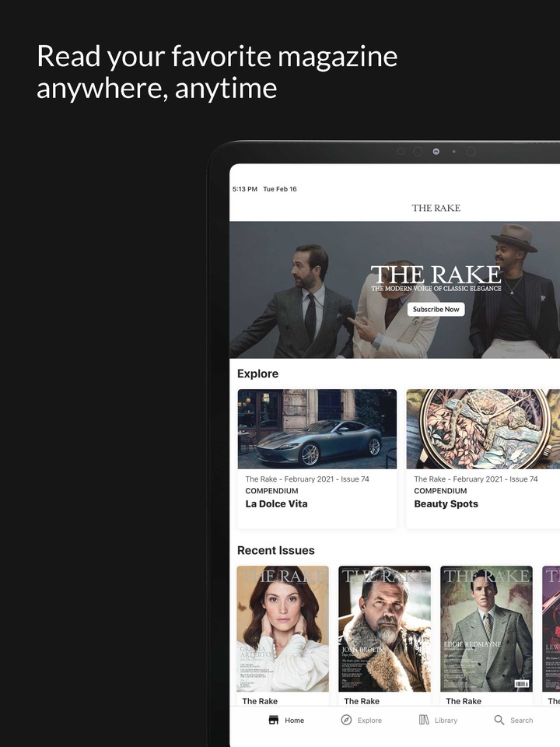Click 'The Rake' caption under Gemma Arterton cover

pos(260,701)
